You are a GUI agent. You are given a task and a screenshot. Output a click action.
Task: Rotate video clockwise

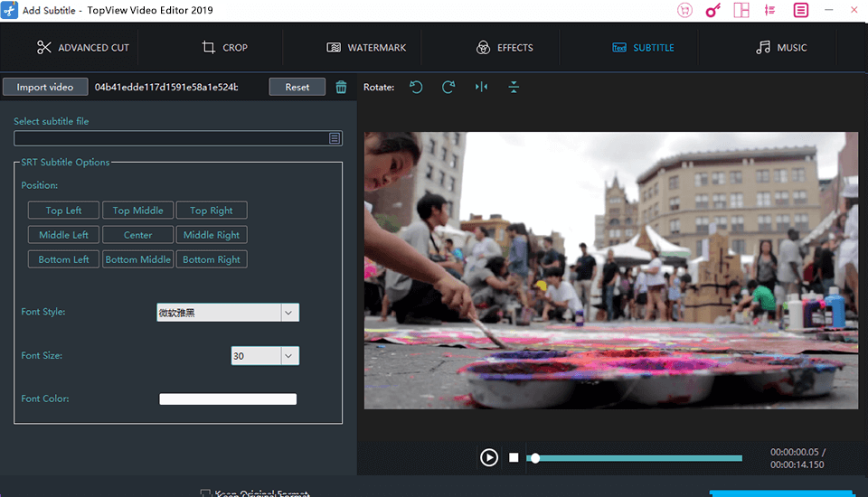pos(448,88)
